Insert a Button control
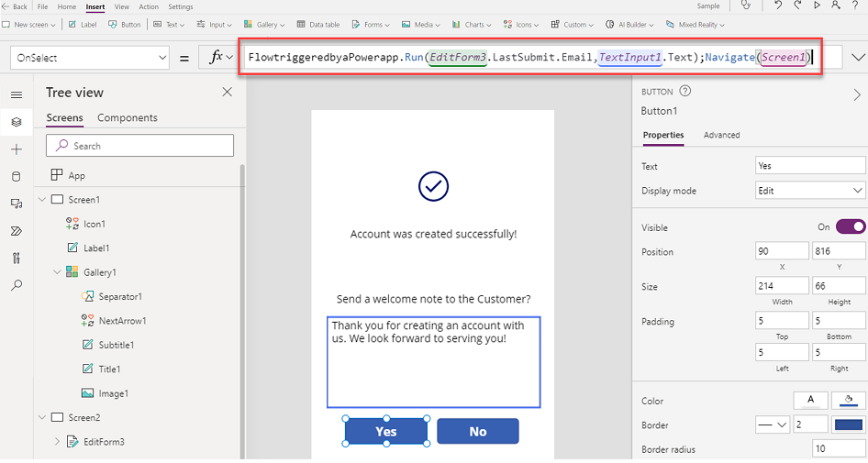 coord(125,25)
